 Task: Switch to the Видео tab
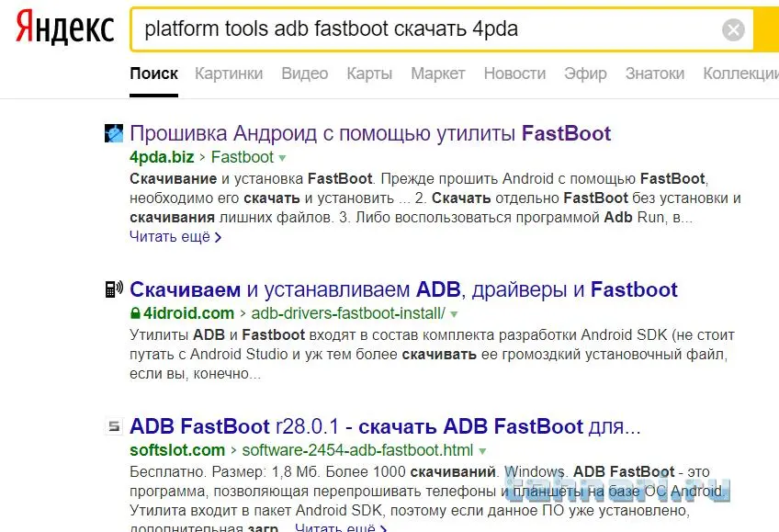[305, 74]
